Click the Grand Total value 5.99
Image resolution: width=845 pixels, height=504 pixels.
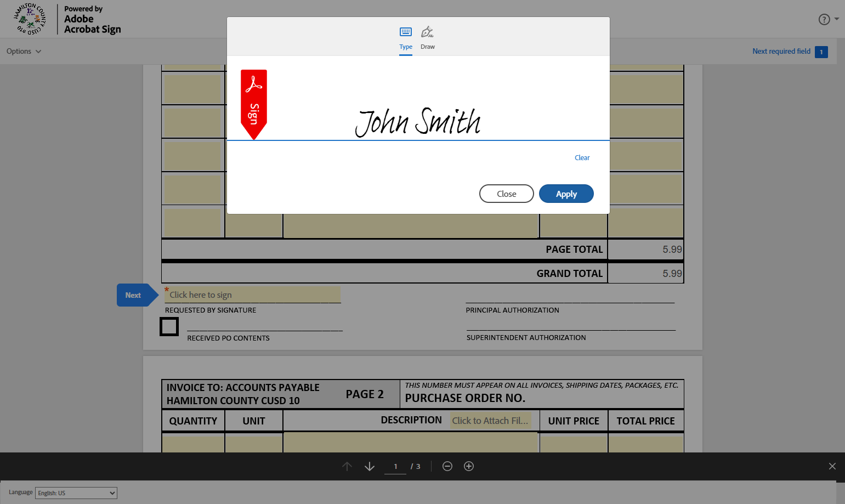(x=672, y=274)
